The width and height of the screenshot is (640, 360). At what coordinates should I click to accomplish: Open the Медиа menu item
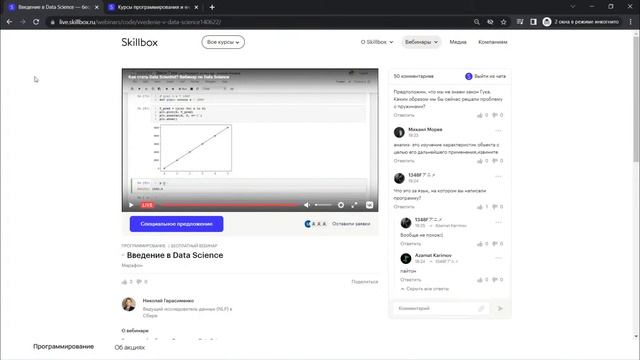(x=458, y=42)
